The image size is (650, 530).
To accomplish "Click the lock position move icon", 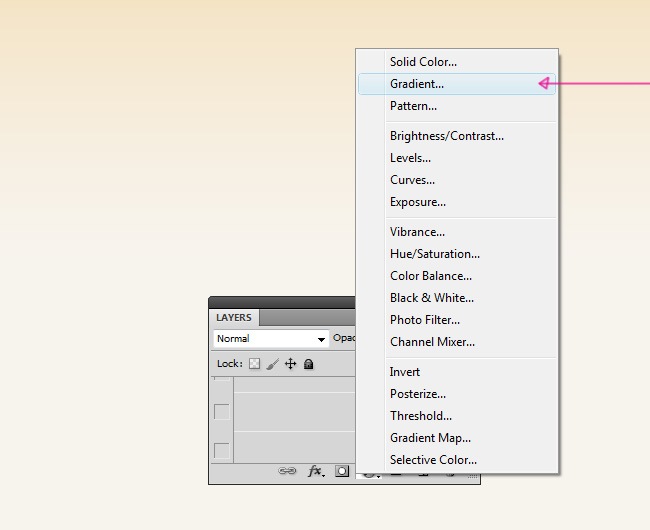I will pyautogui.click(x=291, y=364).
